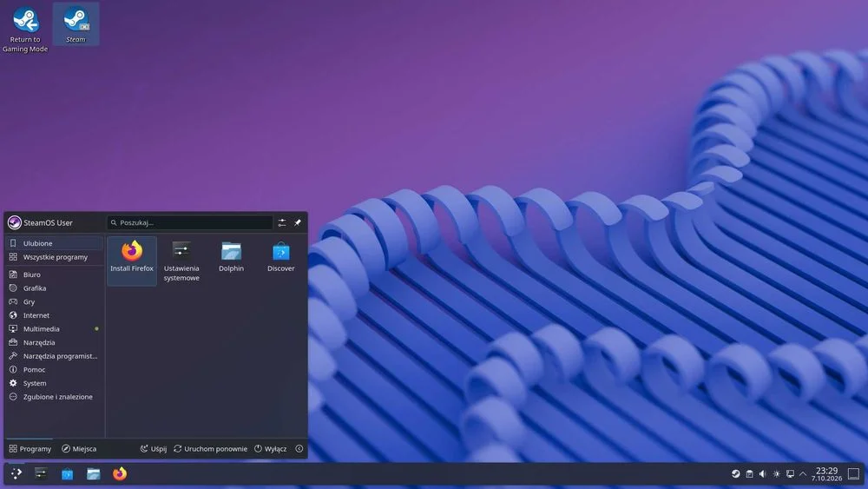Image resolution: width=868 pixels, height=489 pixels.
Task: Focus the Poszukaj search field
Action: (x=190, y=222)
